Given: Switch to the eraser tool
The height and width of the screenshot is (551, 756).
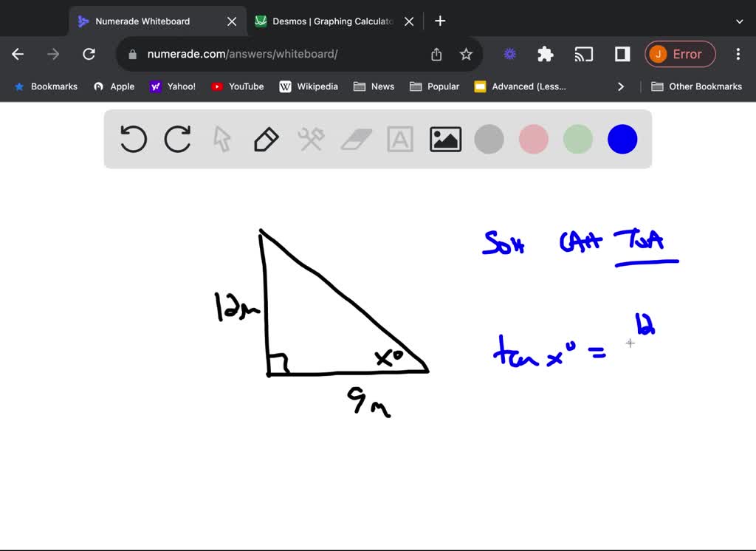Looking at the screenshot, I should pos(356,139).
